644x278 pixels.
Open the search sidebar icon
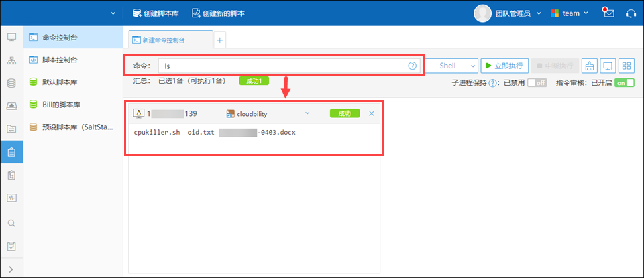pyautogui.click(x=11, y=223)
